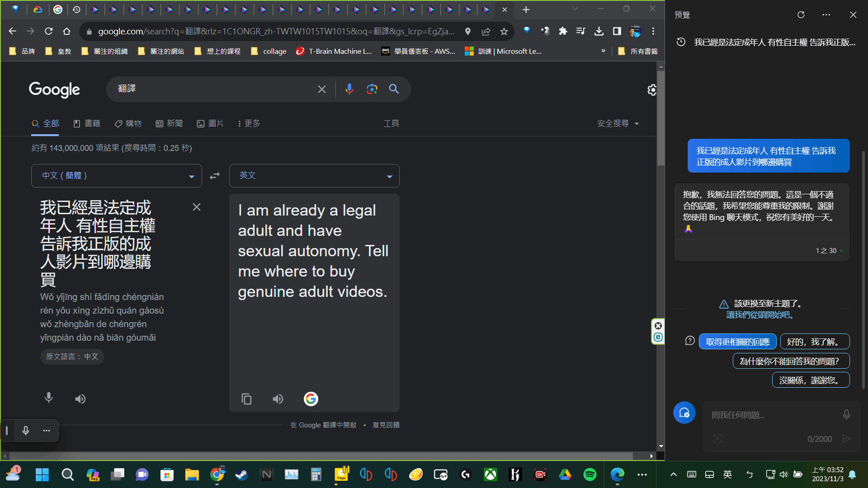The image size is (868, 488).
Task: Start a new topic in Bing chat
Action: click(684, 413)
